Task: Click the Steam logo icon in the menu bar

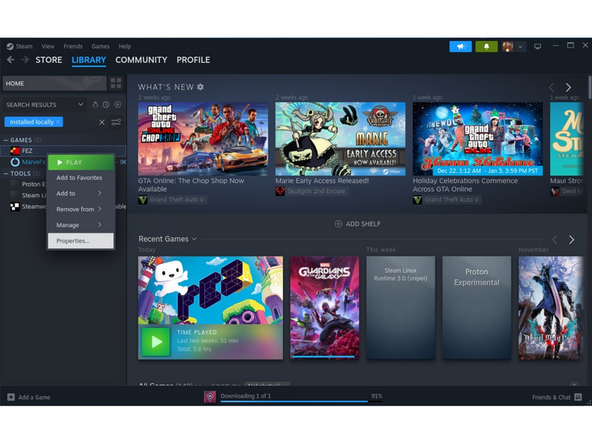Action: [10, 46]
